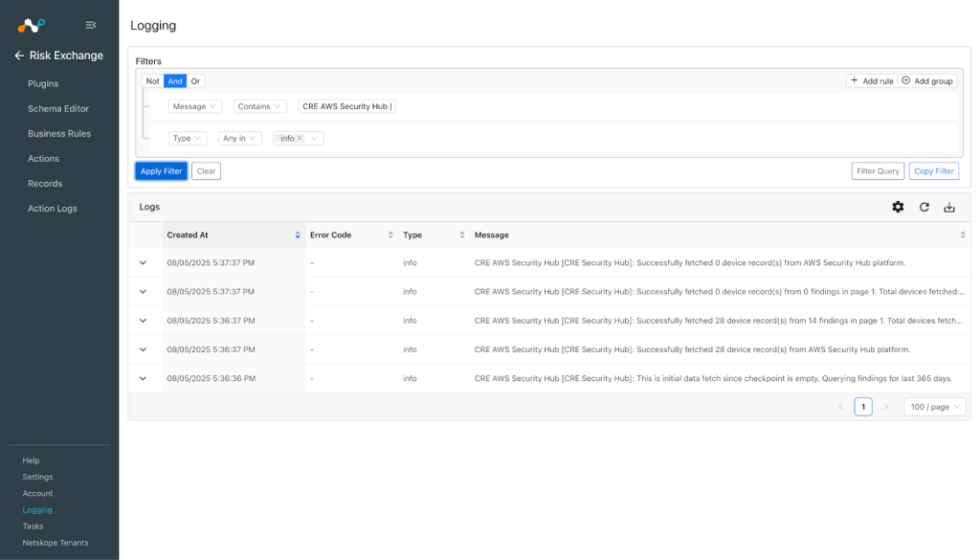Select page 1 in pagination

point(863,407)
